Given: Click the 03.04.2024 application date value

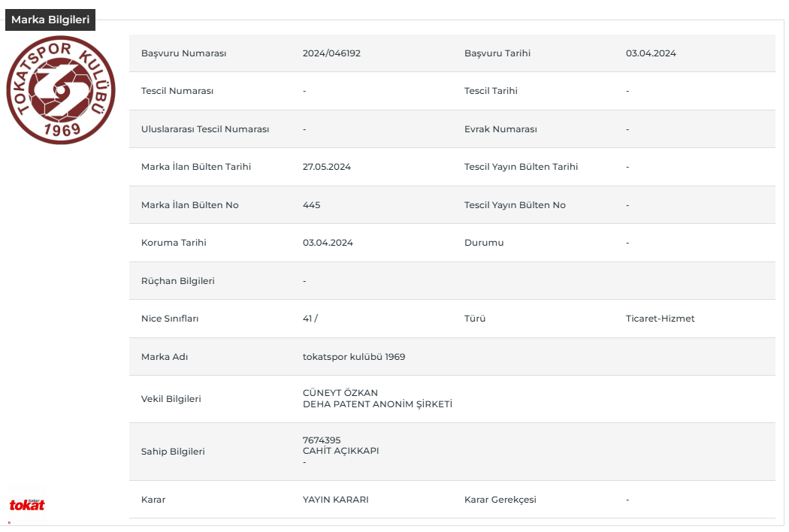Looking at the screenshot, I should (651, 53).
